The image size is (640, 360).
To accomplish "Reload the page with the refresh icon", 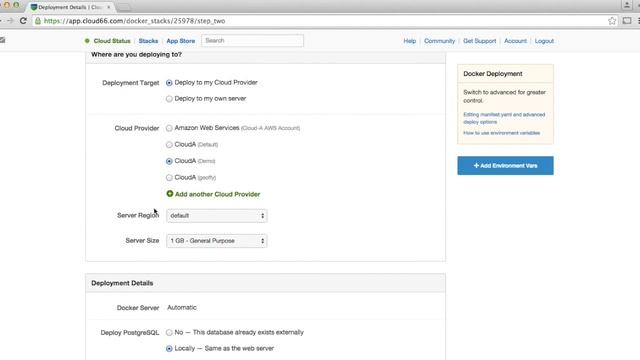I will [x=23, y=21].
